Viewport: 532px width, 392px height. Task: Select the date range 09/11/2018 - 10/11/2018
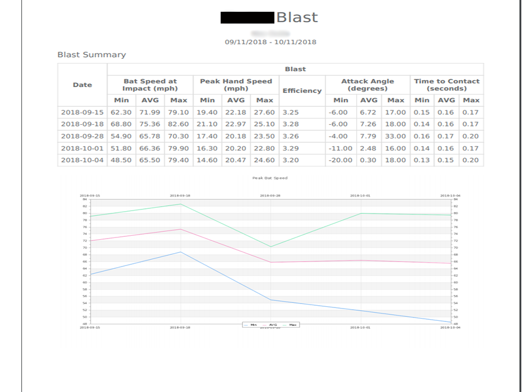point(270,42)
